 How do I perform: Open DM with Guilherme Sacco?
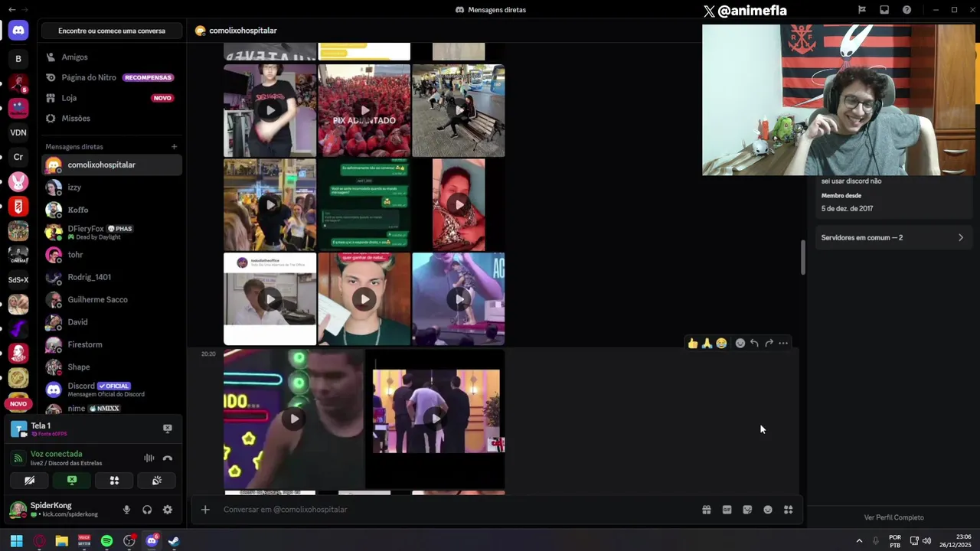[112, 300]
